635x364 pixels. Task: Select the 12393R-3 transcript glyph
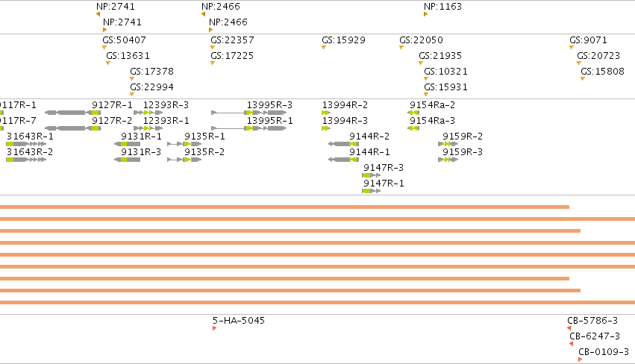click(148, 113)
